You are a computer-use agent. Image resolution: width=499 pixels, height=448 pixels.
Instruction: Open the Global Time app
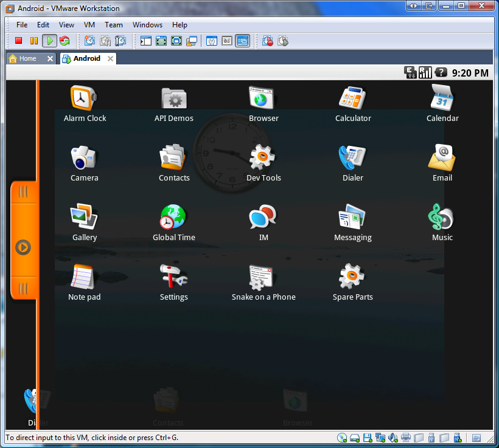(x=174, y=222)
